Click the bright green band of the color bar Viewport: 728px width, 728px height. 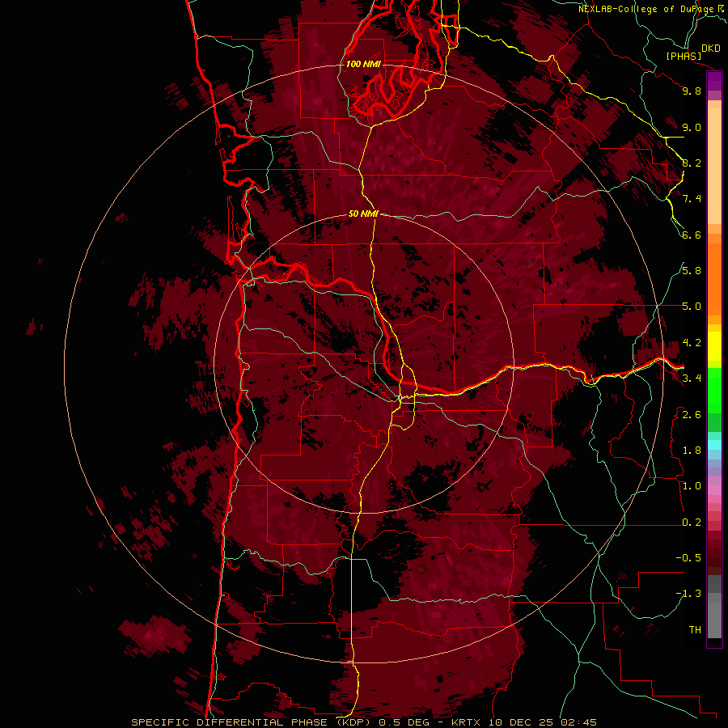click(714, 390)
